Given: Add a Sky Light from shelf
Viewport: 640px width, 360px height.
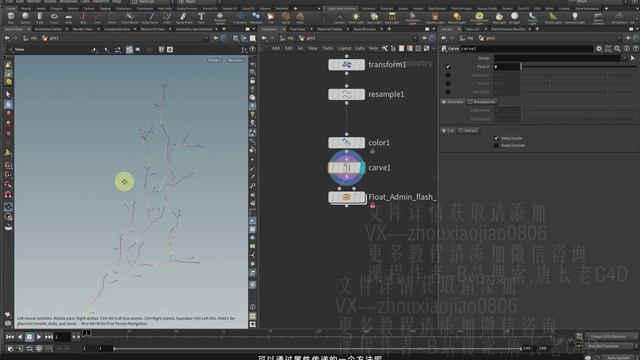Looking at the screenshot, I should 499,17.
